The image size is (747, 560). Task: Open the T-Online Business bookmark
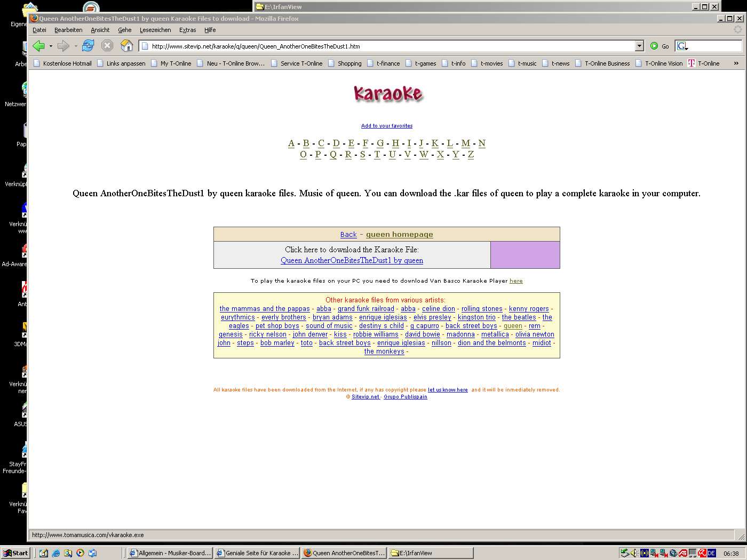tap(602, 63)
